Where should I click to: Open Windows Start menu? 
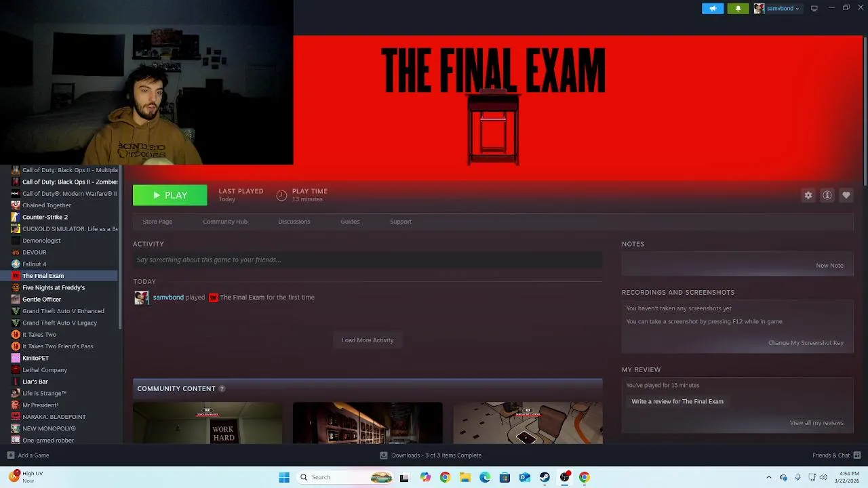coord(283,477)
